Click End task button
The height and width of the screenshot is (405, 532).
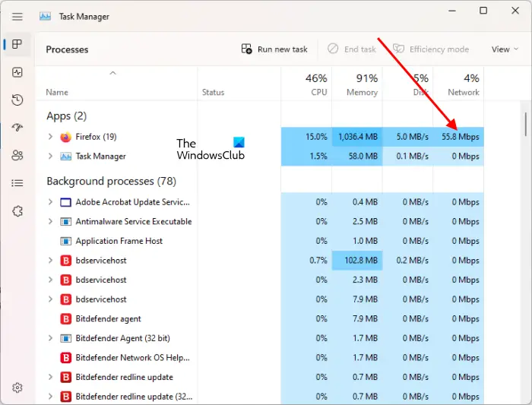351,49
